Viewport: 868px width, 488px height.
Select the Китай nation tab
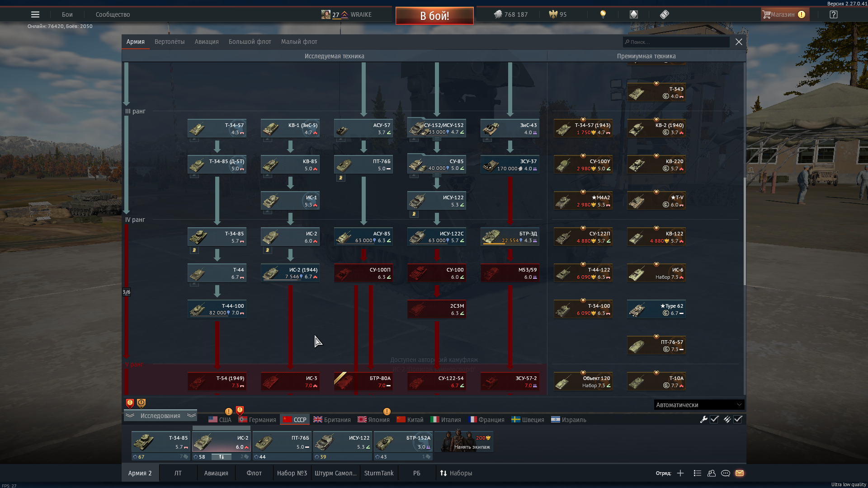[410, 420]
